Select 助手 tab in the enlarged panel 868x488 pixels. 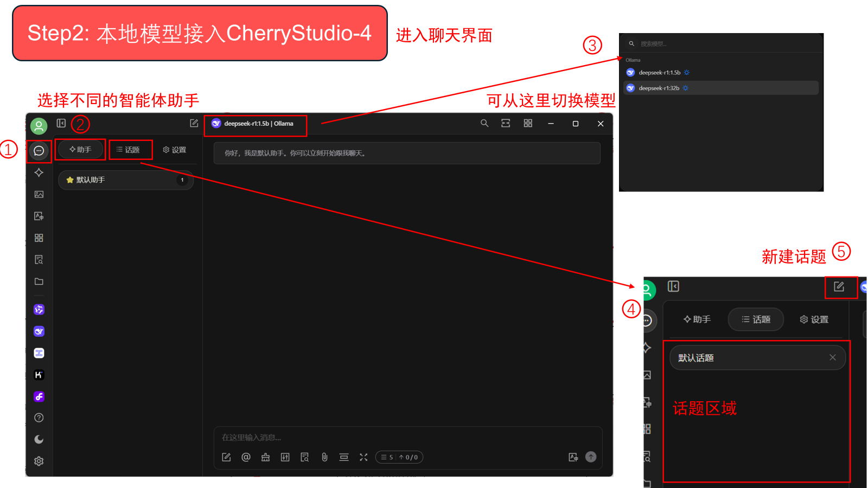697,319
